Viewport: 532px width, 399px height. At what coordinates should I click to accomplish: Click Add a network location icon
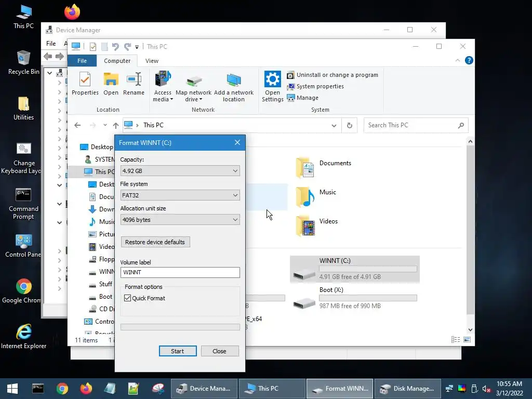point(233,87)
